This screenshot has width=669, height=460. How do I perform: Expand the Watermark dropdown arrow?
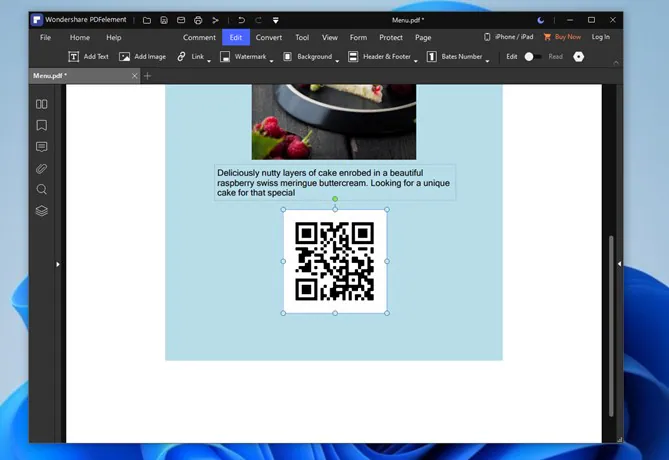271,61
